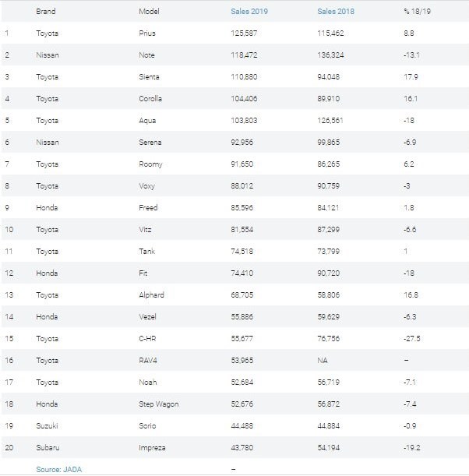Click the % 18/19 column header

(x=417, y=12)
